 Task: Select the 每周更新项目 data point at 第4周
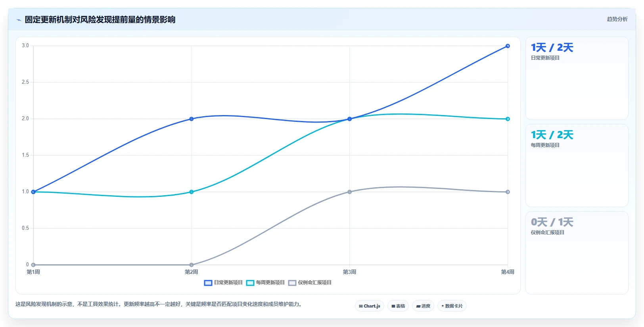(x=508, y=119)
